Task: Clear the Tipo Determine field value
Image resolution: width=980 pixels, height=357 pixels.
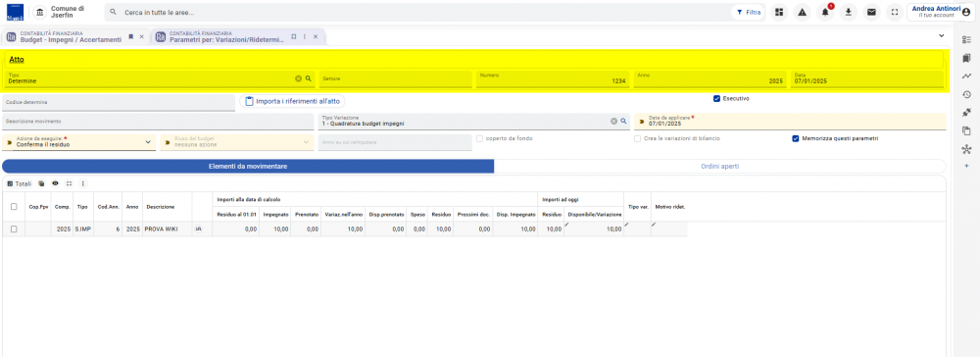Action: (x=298, y=78)
